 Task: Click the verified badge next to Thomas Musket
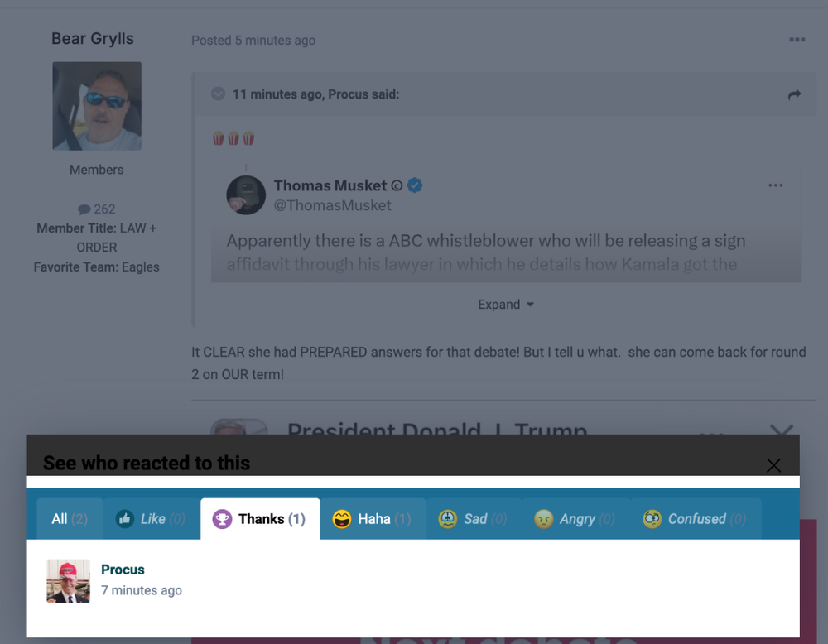[x=414, y=185]
